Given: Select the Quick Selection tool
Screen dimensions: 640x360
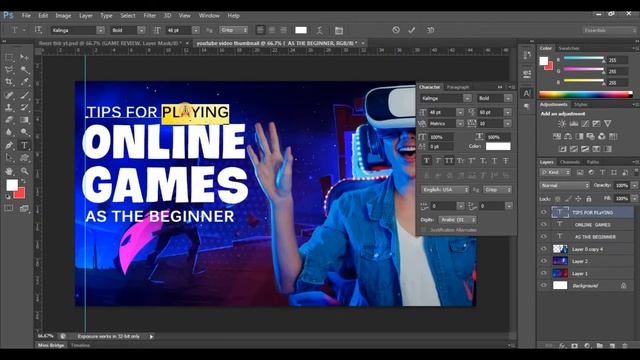Looking at the screenshot, I should [24, 70].
